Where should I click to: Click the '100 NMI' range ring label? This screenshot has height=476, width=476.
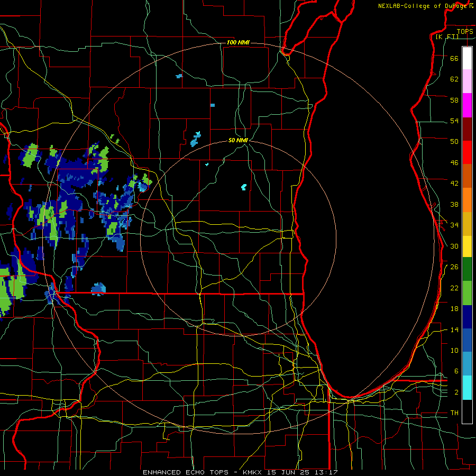click(238, 42)
